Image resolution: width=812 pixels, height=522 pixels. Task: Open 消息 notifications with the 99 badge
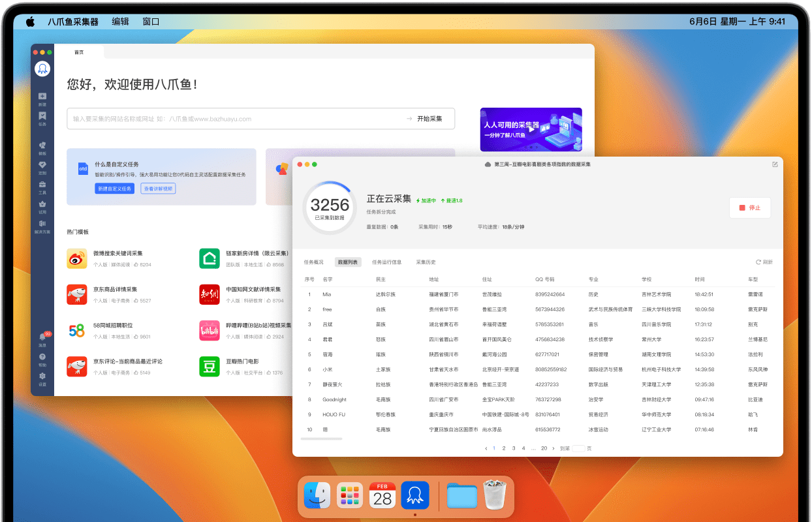42,339
